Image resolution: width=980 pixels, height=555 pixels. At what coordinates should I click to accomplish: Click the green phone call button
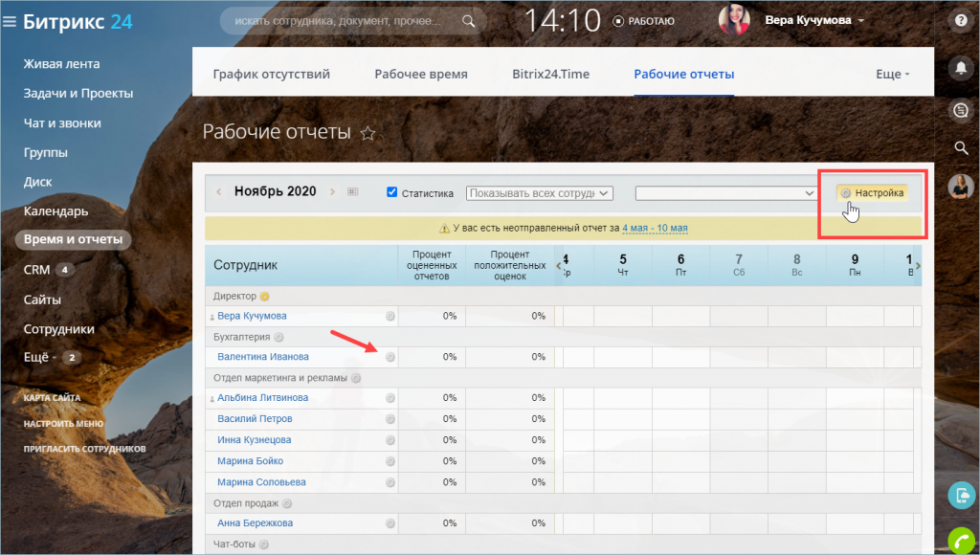(x=961, y=541)
